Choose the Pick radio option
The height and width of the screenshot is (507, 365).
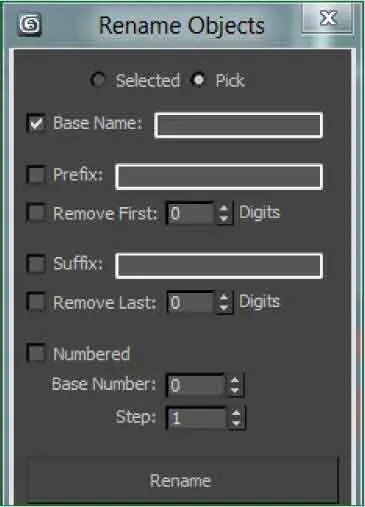[x=199, y=80]
